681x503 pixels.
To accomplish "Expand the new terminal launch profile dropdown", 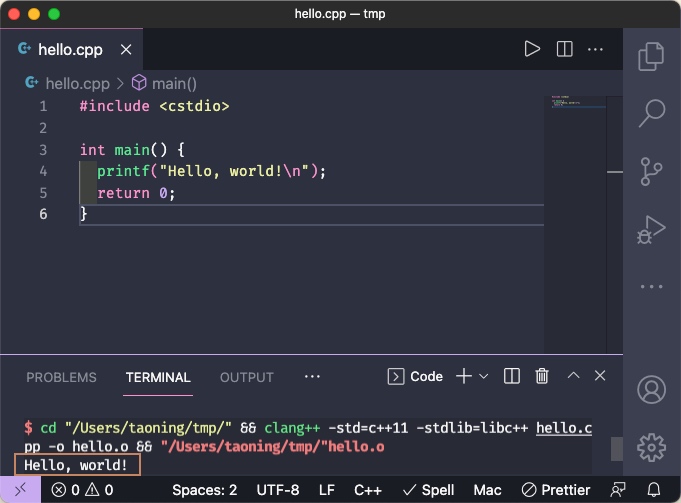I will tap(484, 376).
